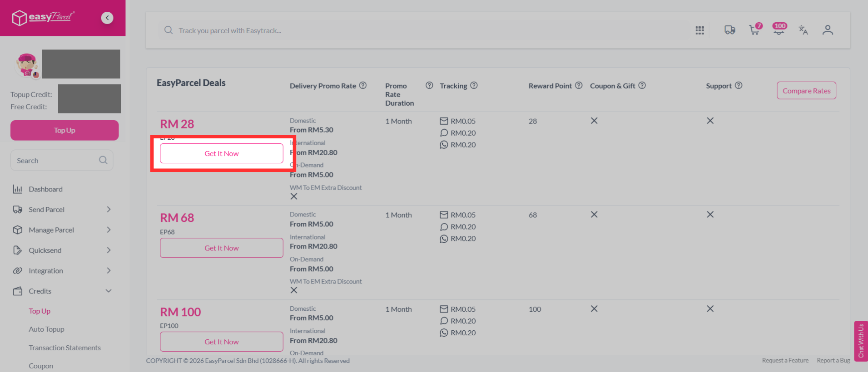Show help icon next to Support
This screenshot has height=372, width=868.
(739, 85)
